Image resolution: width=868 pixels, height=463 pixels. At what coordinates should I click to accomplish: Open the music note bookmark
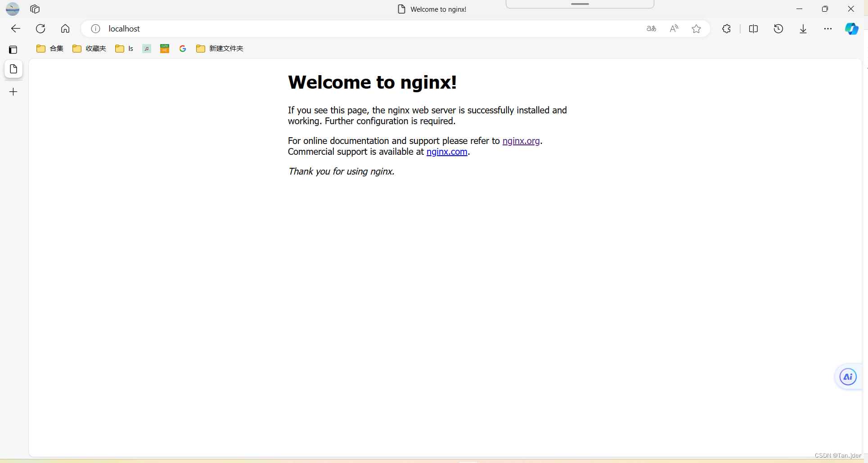147,49
